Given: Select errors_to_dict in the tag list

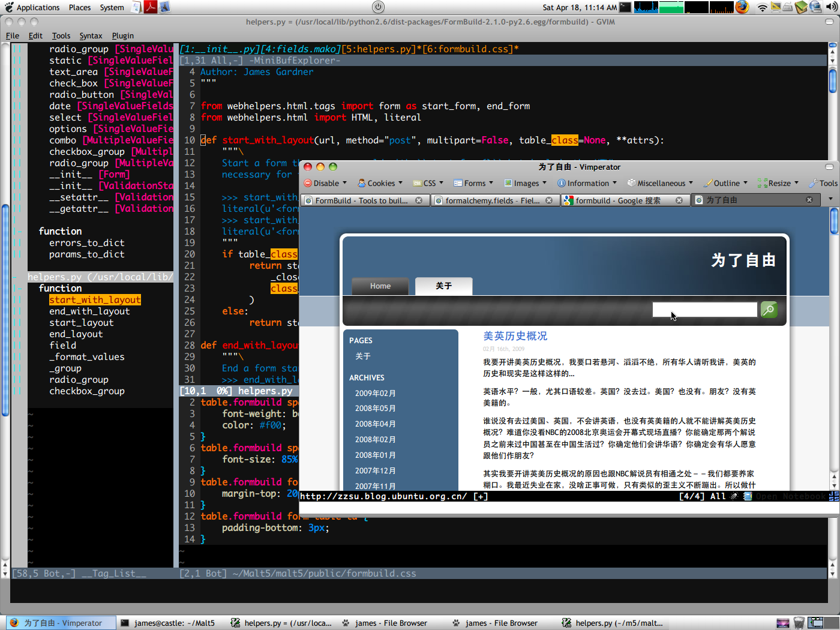Looking at the screenshot, I should 87,243.
